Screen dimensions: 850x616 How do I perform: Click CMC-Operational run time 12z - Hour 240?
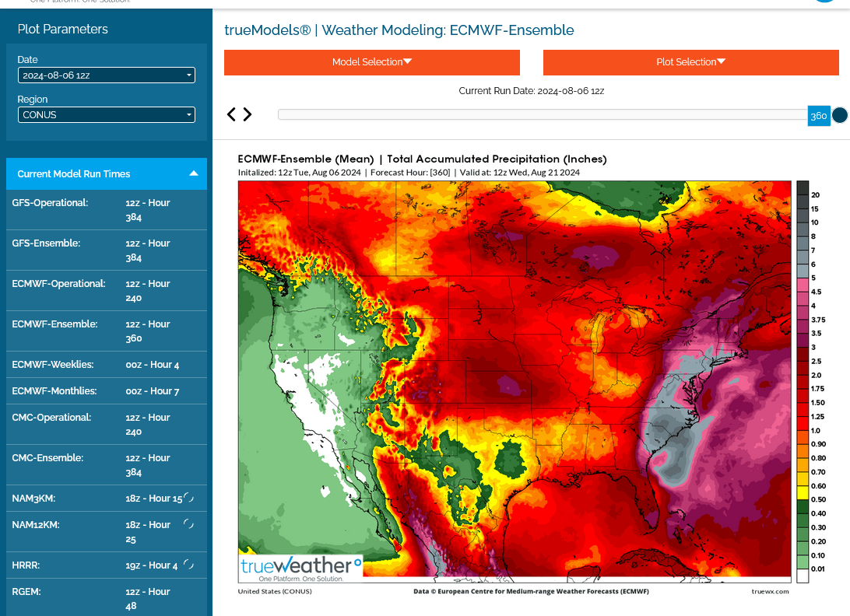point(148,425)
